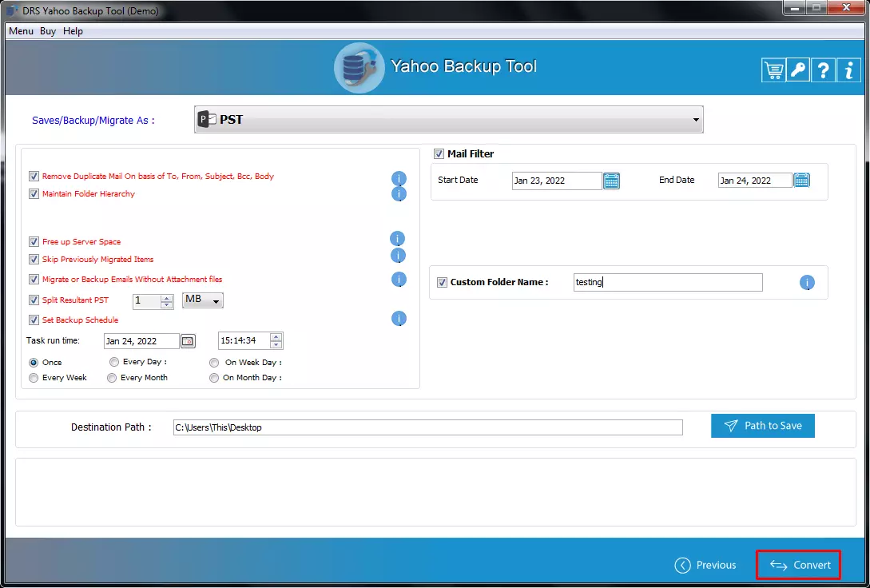Screen dimensions: 870x588
Task: Click info icon for Remove Duplicate Mail
Action: pyautogui.click(x=399, y=179)
